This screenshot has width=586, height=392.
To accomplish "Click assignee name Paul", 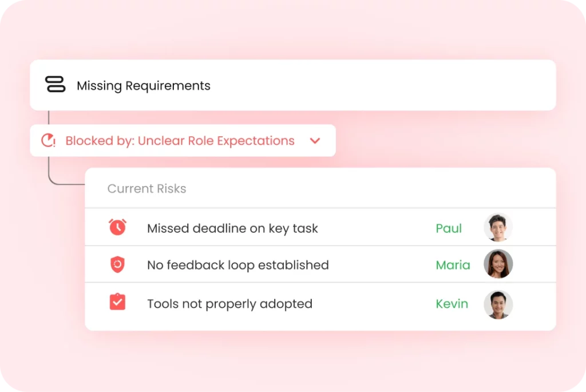I will tap(449, 228).
